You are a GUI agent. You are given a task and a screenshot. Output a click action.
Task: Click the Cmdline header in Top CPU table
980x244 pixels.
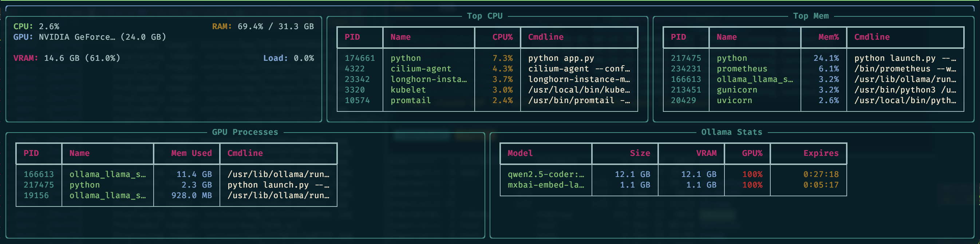[546, 37]
